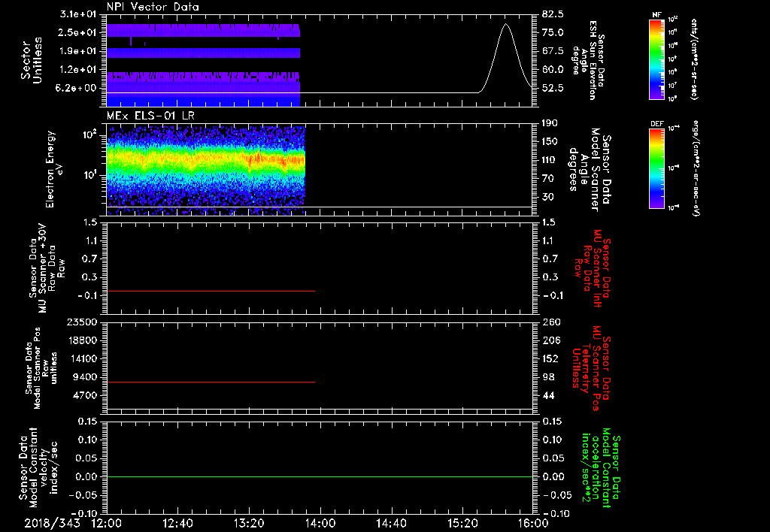Click the 6.2e+00 sector axis tick label
This screenshot has height=532, width=770.
pos(77,88)
